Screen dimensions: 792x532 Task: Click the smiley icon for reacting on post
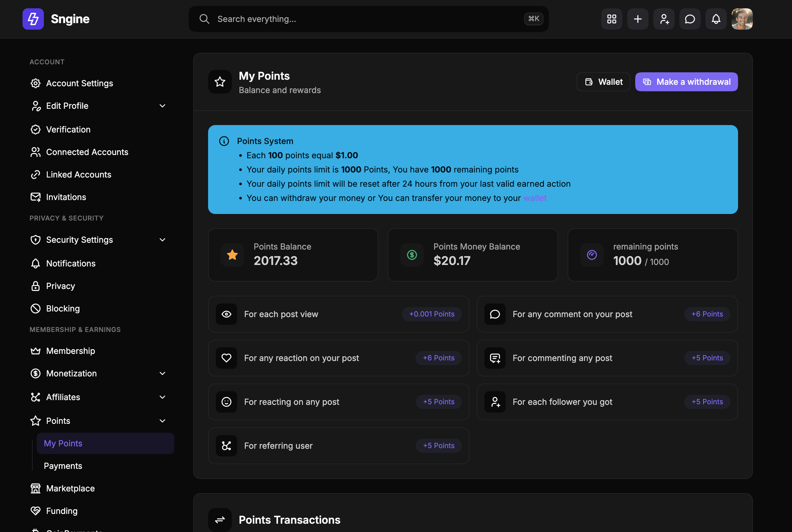point(226,402)
